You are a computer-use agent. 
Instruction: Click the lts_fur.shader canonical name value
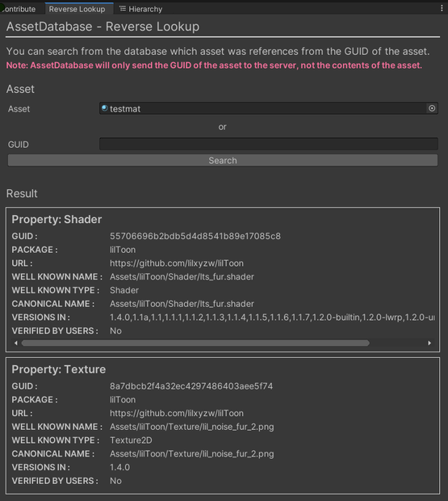click(x=182, y=304)
